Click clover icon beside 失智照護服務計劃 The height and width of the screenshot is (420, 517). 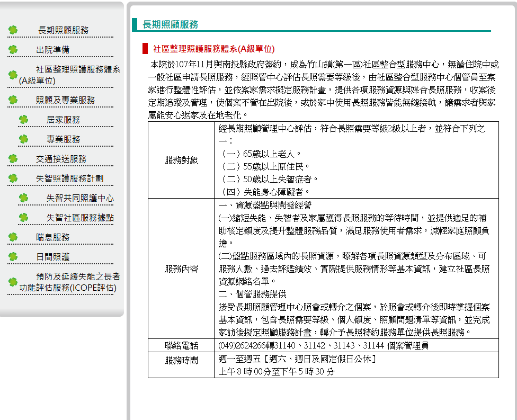tap(13, 178)
